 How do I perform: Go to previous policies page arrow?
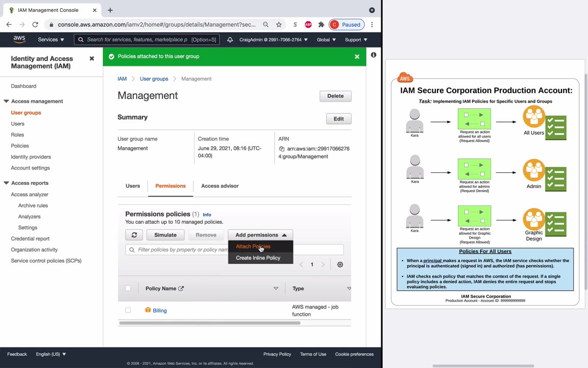pyautogui.click(x=301, y=264)
